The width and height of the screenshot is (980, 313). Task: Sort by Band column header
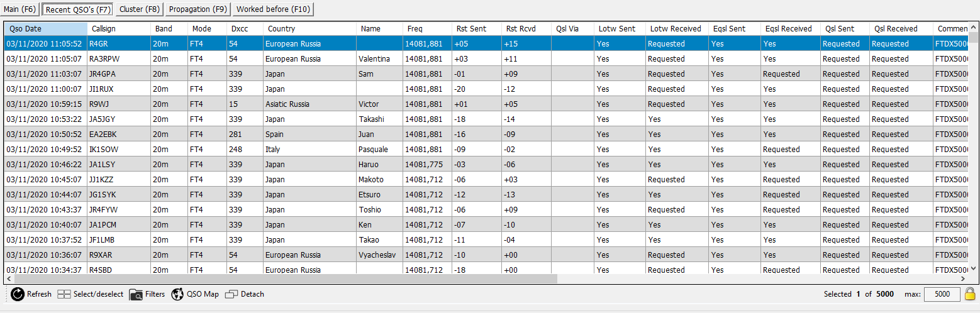tap(169, 29)
